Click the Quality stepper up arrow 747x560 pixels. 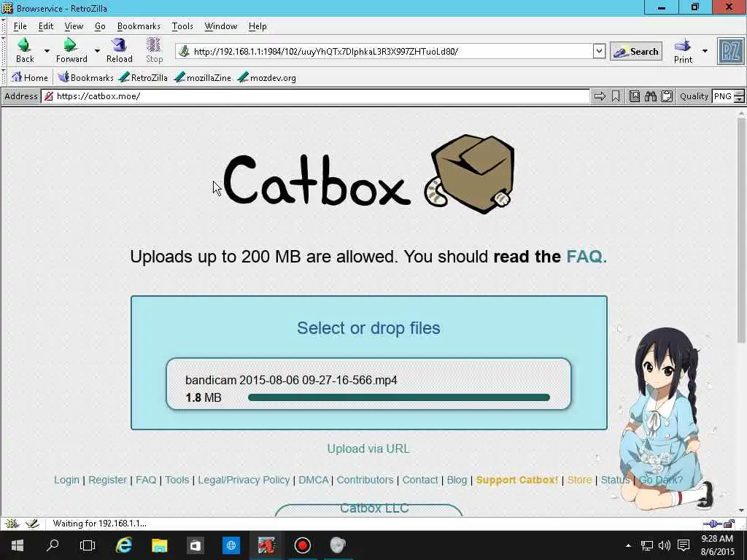(x=739, y=93)
